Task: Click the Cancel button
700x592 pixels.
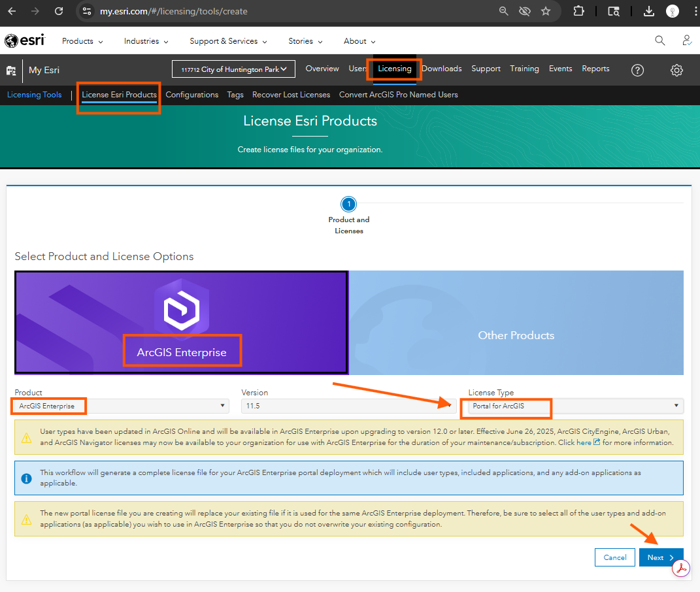Action: [x=614, y=557]
